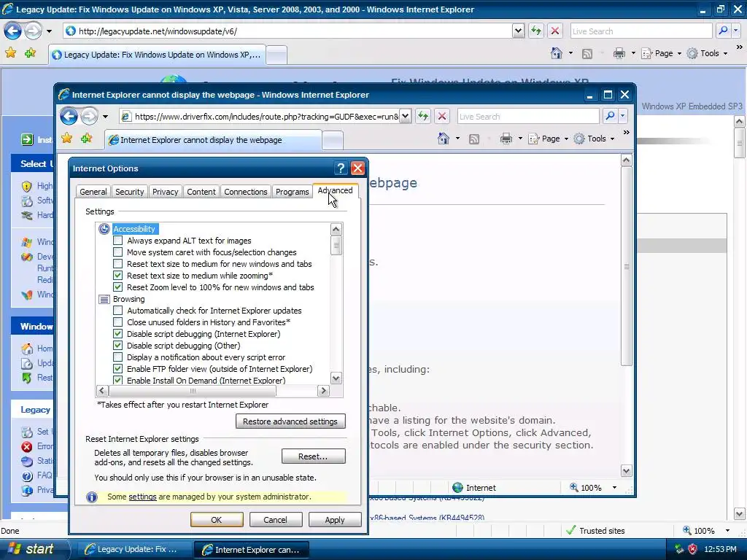Uncheck Reset text size to medium while zooming
The height and width of the screenshot is (560, 747).
click(117, 276)
